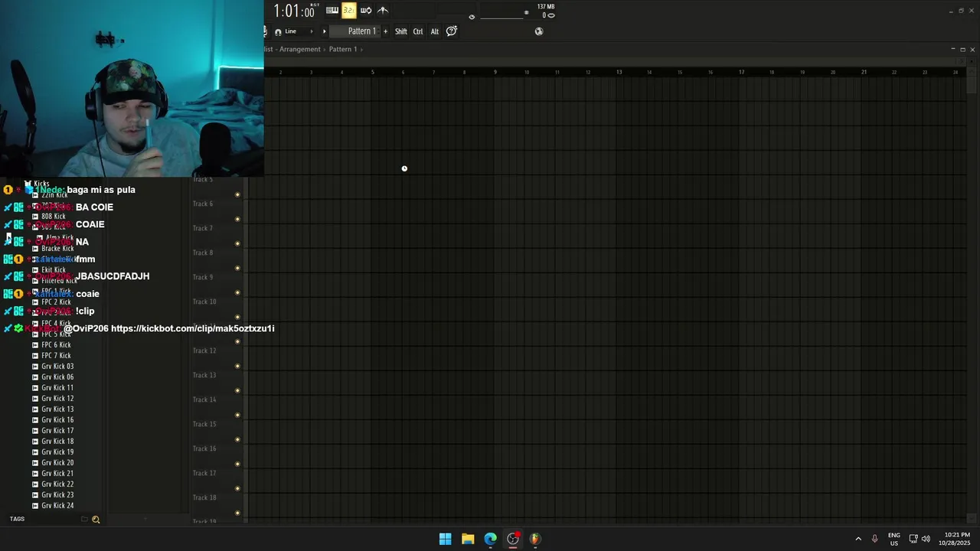Click the 1:01:00 time display
Screen dimensions: 980x551
click(295, 11)
